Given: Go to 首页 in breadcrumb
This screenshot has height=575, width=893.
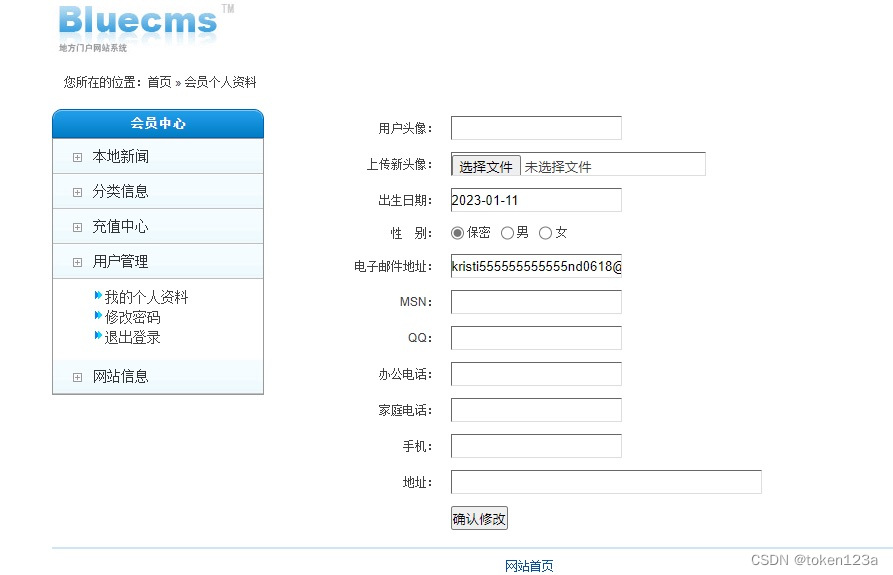Looking at the screenshot, I should (159, 82).
